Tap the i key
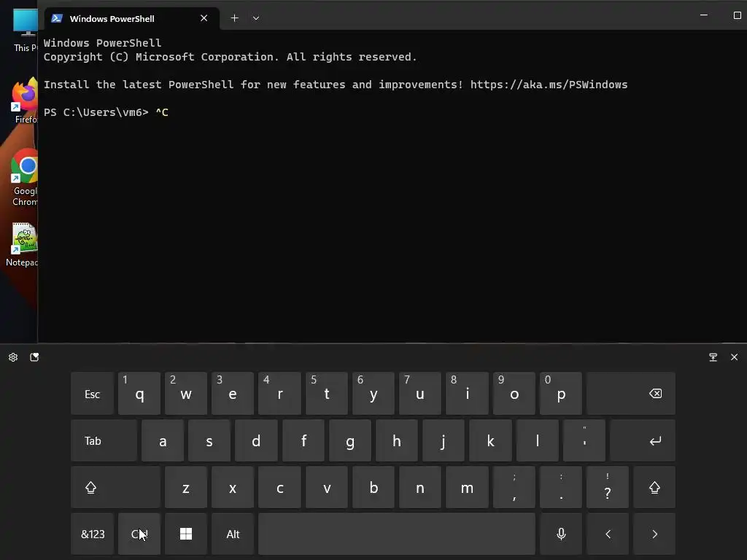 coord(467,393)
